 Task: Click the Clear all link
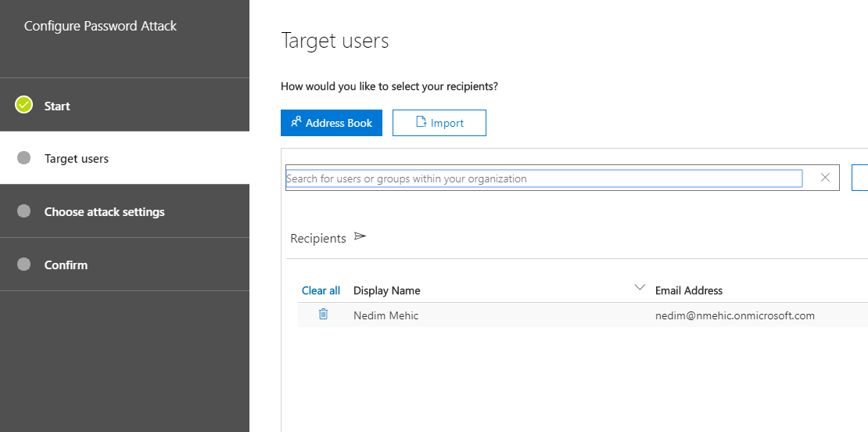321,290
